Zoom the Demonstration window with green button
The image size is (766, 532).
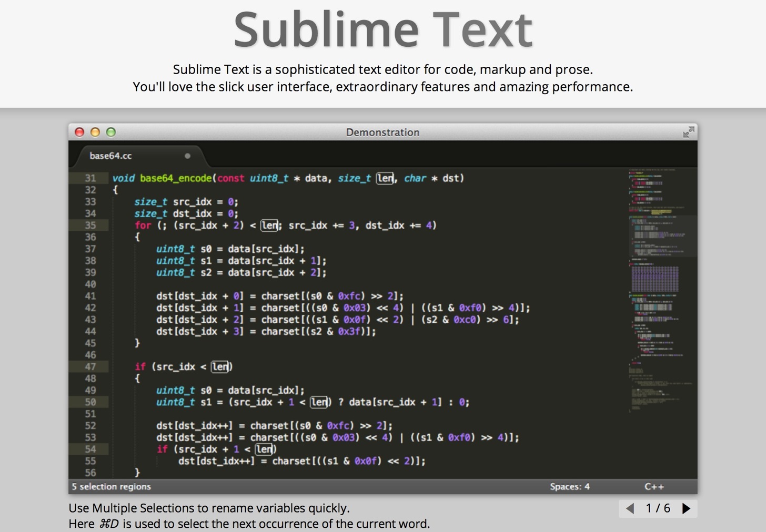(x=111, y=132)
